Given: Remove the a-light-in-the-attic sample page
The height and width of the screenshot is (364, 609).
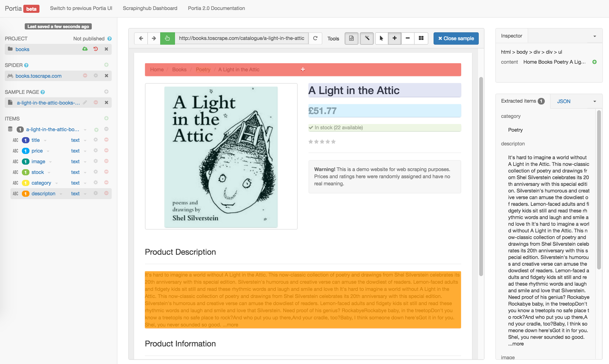Looking at the screenshot, I should click(x=96, y=102).
